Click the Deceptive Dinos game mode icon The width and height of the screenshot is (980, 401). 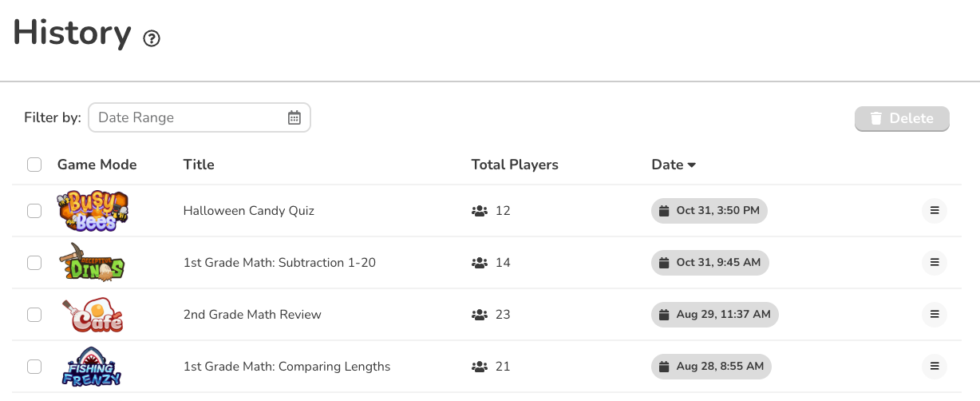[93, 263]
